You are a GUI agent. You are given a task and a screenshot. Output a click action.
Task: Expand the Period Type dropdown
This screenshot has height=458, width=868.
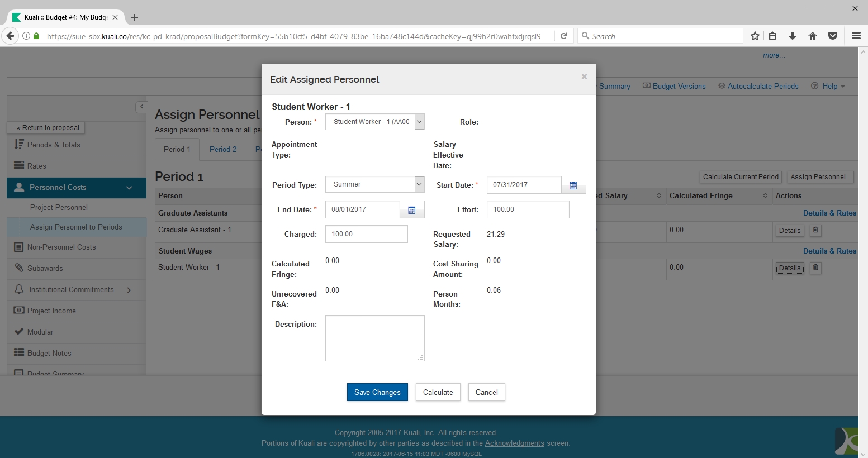click(x=419, y=184)
